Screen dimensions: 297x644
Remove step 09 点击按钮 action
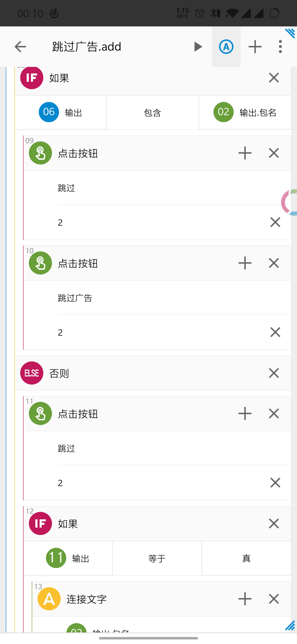point(273,153)
